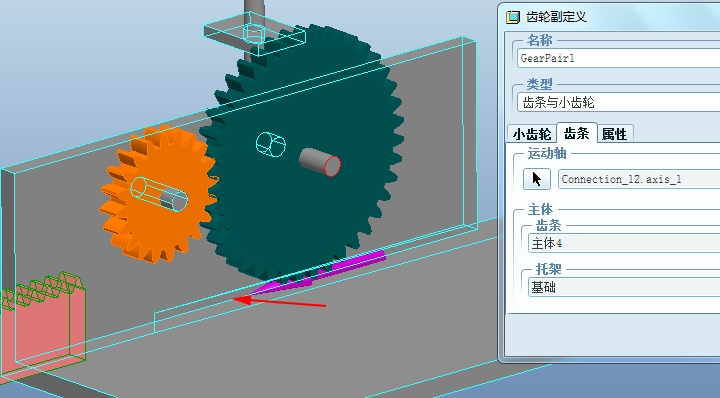Open the 类型 dropdown showing 齿条与小齿轮
This screenshot has width=720, height=398.
point(618,102)
